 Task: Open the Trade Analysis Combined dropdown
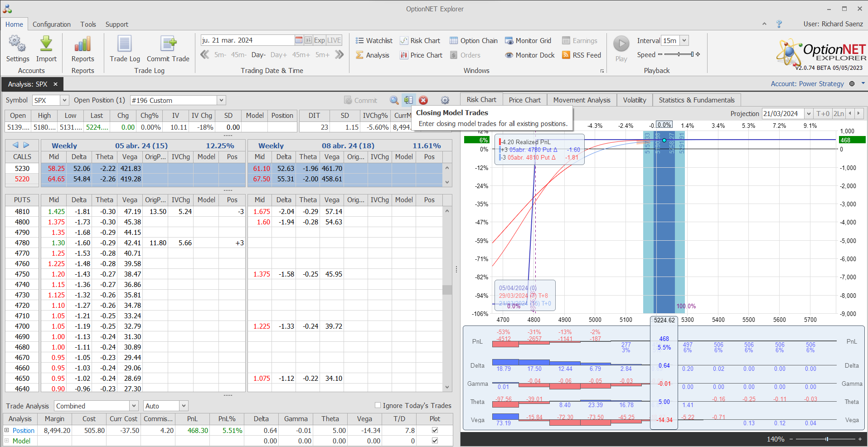(134, 406)
